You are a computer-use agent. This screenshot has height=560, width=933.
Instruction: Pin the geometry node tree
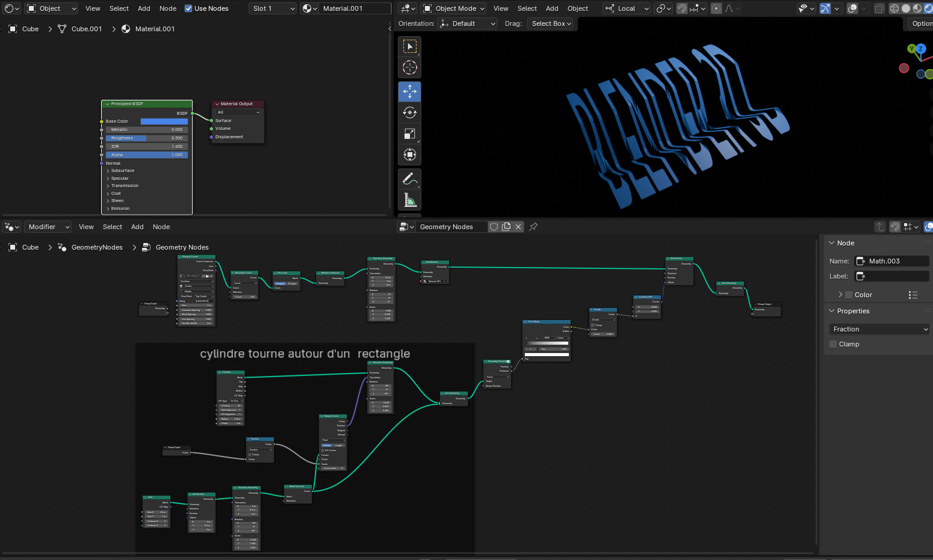[x=533, y=227]
